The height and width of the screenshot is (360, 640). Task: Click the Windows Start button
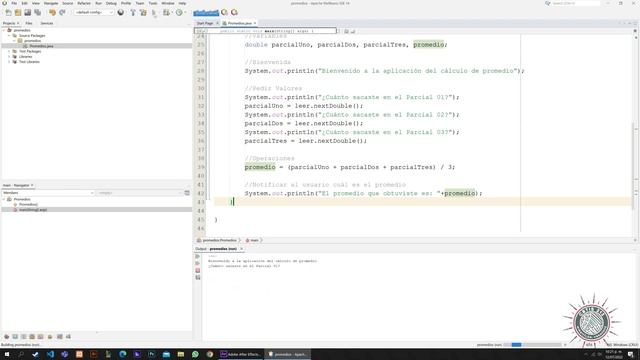tap(7, 354)
